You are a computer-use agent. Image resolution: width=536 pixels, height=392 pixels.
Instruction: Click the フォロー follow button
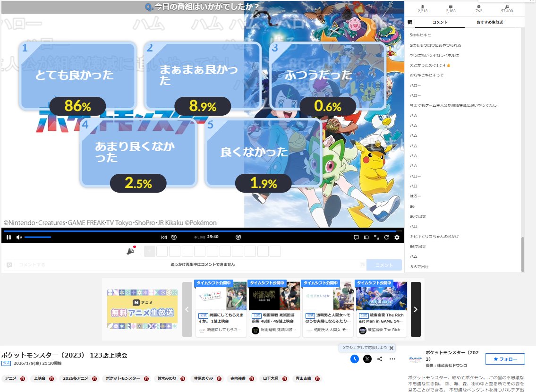click(x=505, y=359)
